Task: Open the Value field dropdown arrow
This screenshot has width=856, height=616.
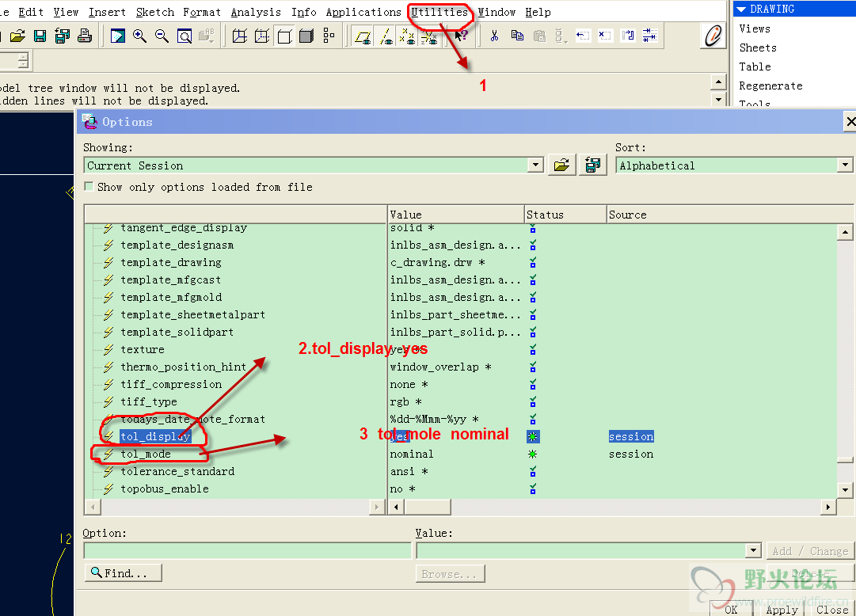Action: 753,550
